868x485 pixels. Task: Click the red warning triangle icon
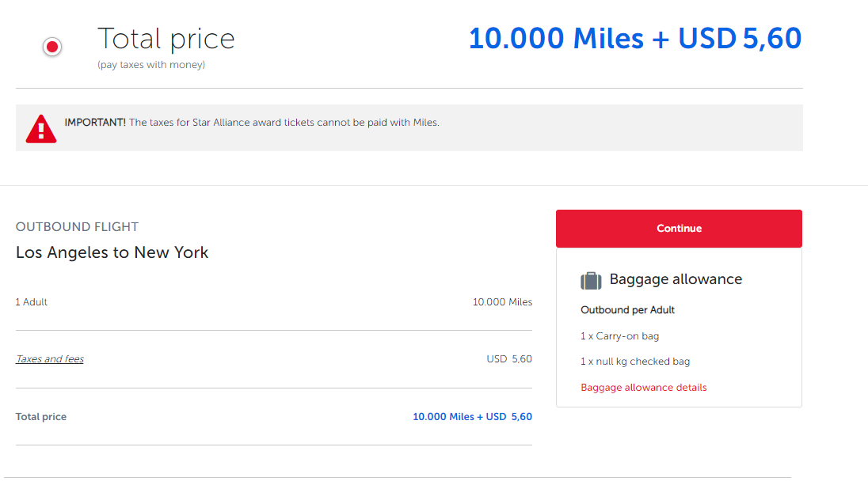coord(41,129)
